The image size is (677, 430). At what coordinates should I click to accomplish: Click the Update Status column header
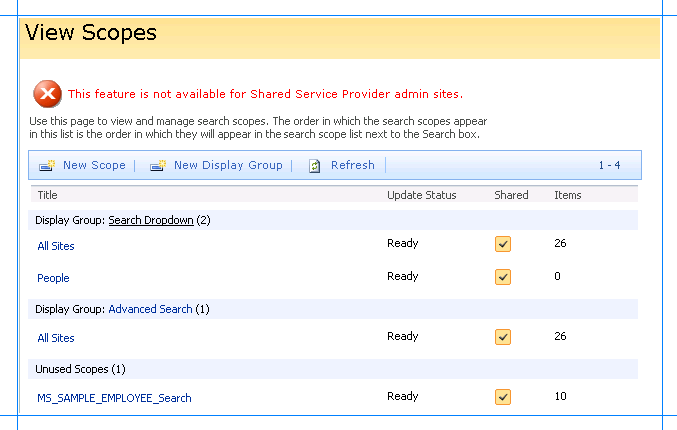click(x=421, y=195)
